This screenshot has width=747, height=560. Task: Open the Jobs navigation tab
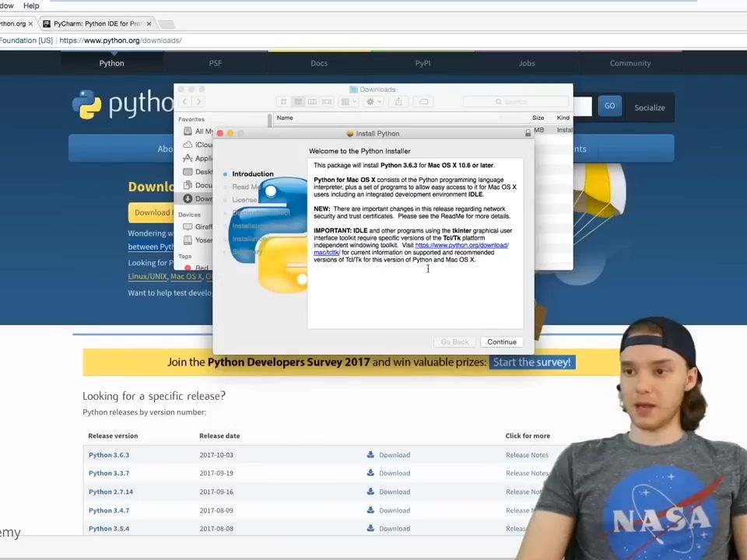click(527, 63)
